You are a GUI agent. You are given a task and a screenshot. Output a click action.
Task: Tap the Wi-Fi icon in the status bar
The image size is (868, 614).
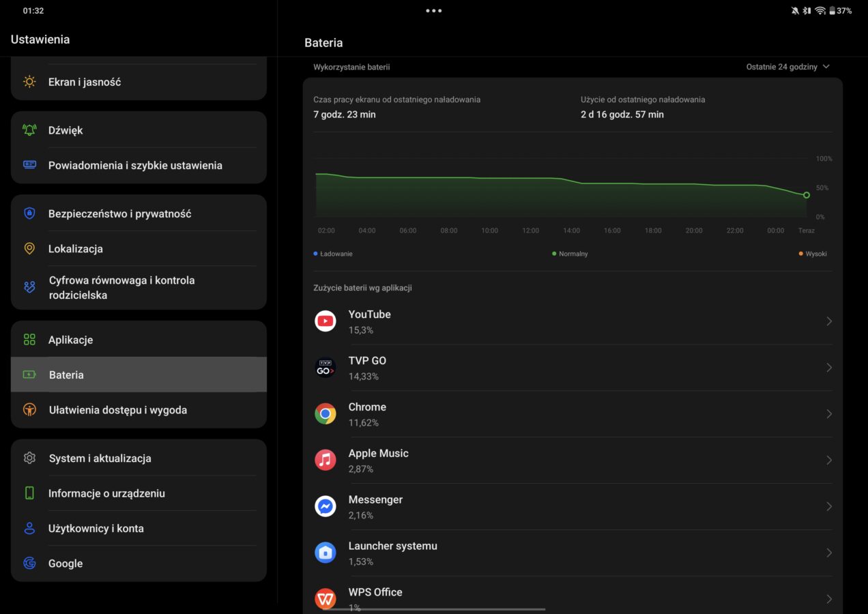[x=820, y=11]
